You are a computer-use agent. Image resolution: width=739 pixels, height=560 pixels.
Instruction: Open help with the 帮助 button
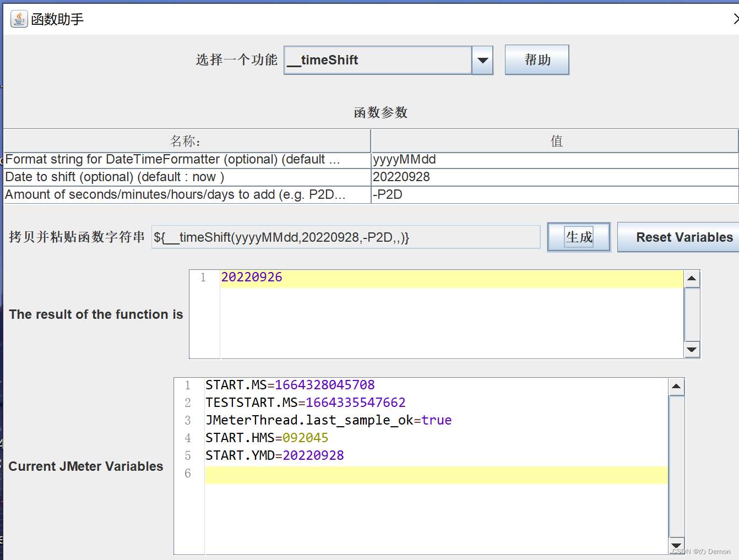537,60
